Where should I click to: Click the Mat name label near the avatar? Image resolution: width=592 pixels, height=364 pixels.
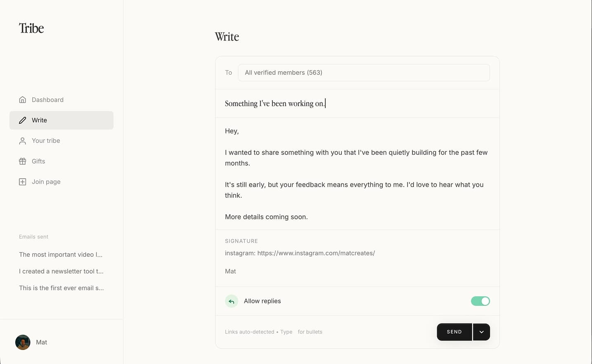coord(41,342)
